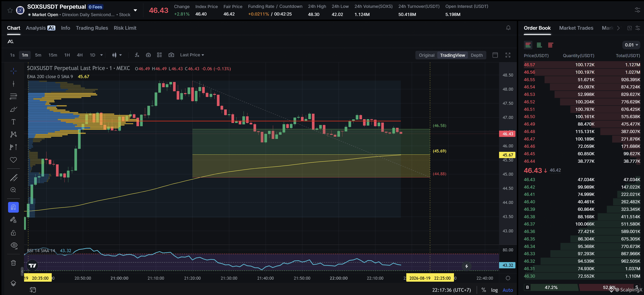
Task: Show both bids and asks order book view
Action: (x=528, y=45)
